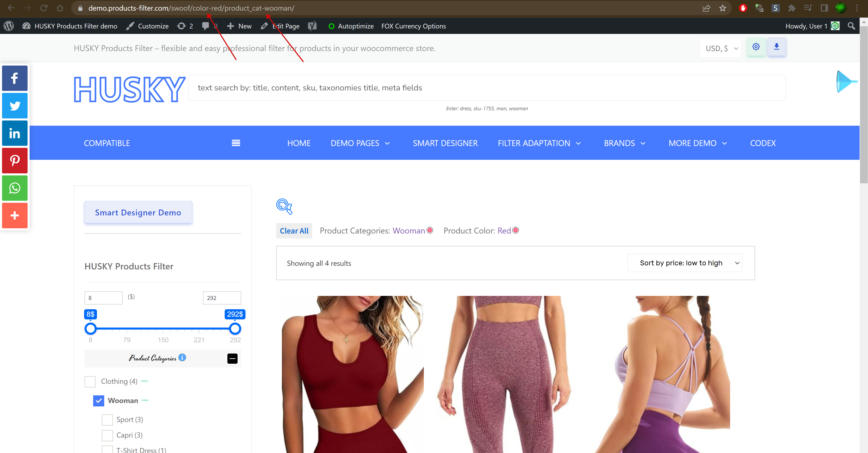Share page on Facebook

pyautogui.click(x=14, y=78)
